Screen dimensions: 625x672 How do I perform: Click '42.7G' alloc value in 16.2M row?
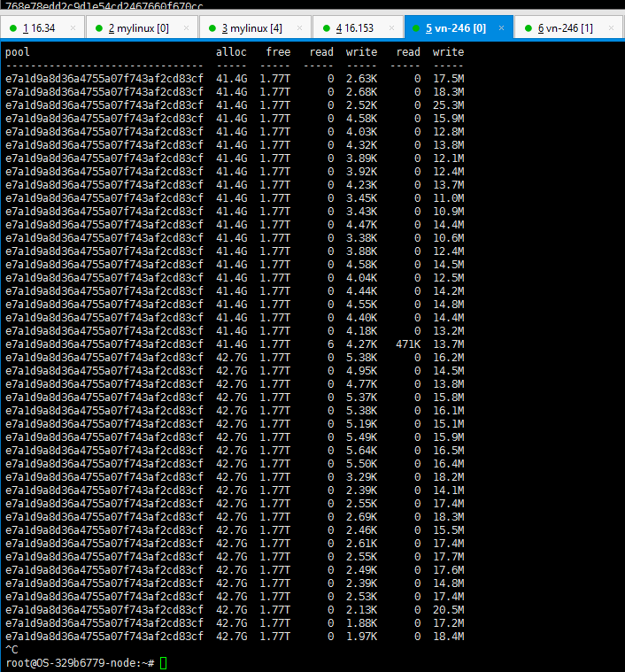[231, 358]
